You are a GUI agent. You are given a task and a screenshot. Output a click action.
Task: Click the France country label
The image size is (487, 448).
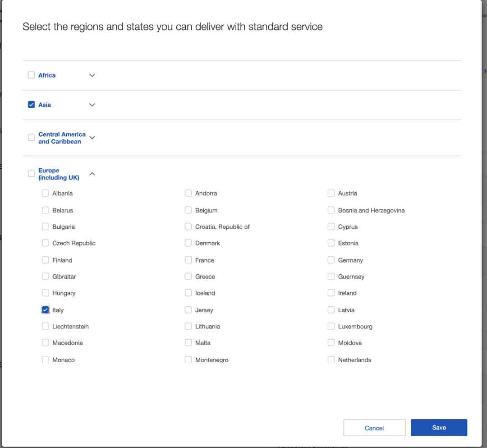pos(205,260)
